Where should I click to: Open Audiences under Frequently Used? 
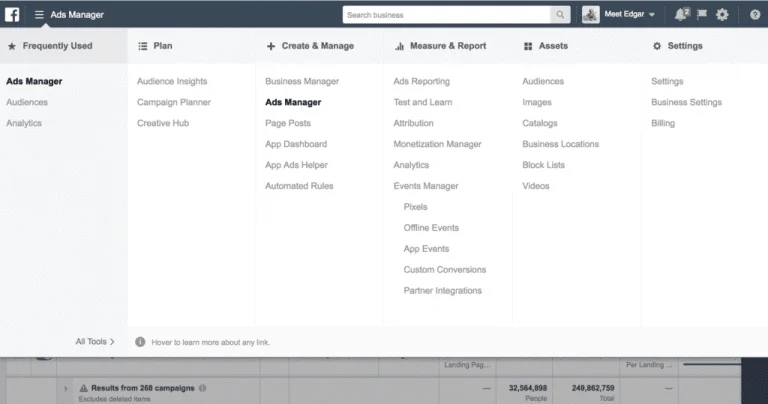pos(27,102)
